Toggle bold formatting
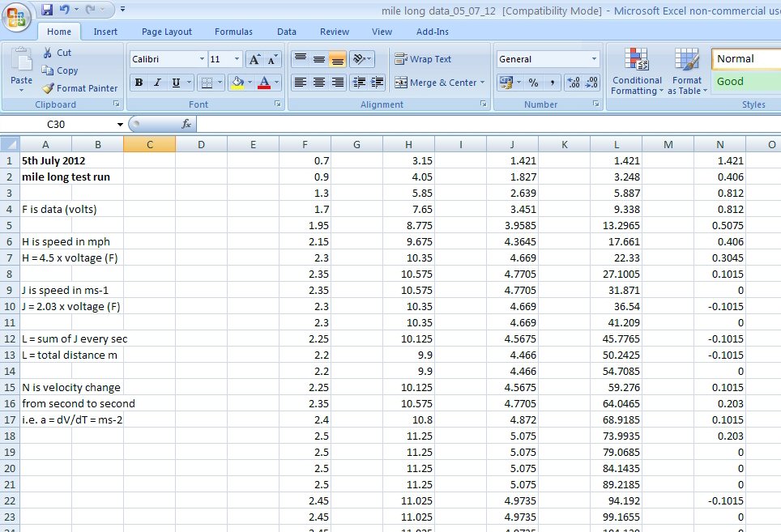Viewport: 781px width, 532px height. click(139, 83)
